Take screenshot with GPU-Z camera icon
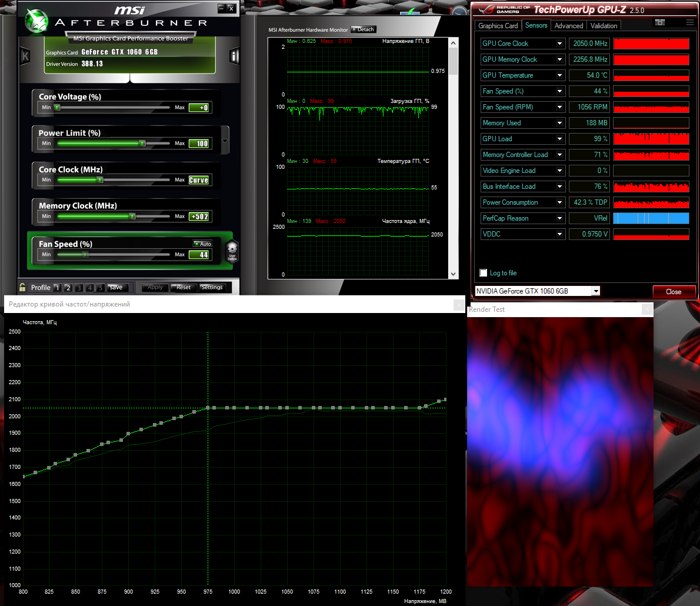Viewport: 700px width, 606px height. 660,22
